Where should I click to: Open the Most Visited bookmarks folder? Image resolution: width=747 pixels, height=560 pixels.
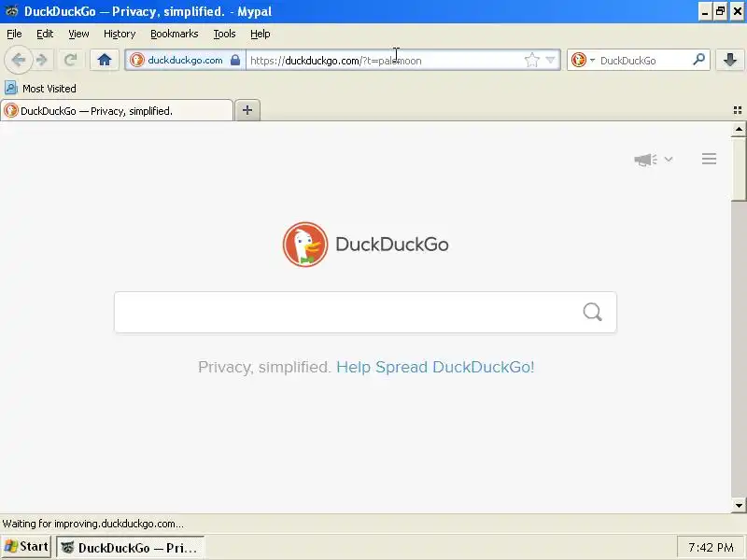[x=40, y=88]
